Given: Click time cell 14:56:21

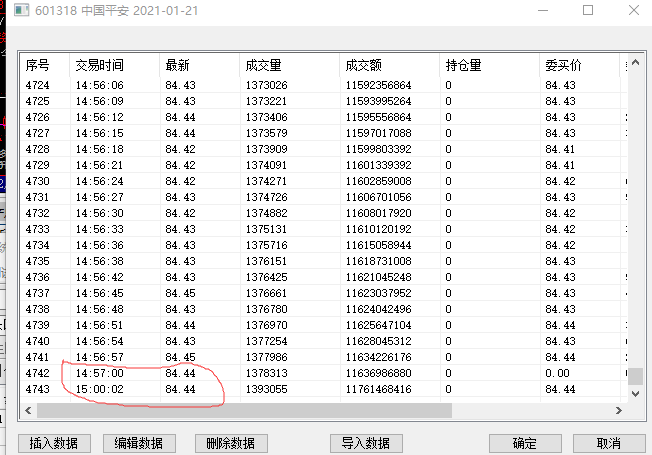Looking at the screenshot, I should 100,166.
